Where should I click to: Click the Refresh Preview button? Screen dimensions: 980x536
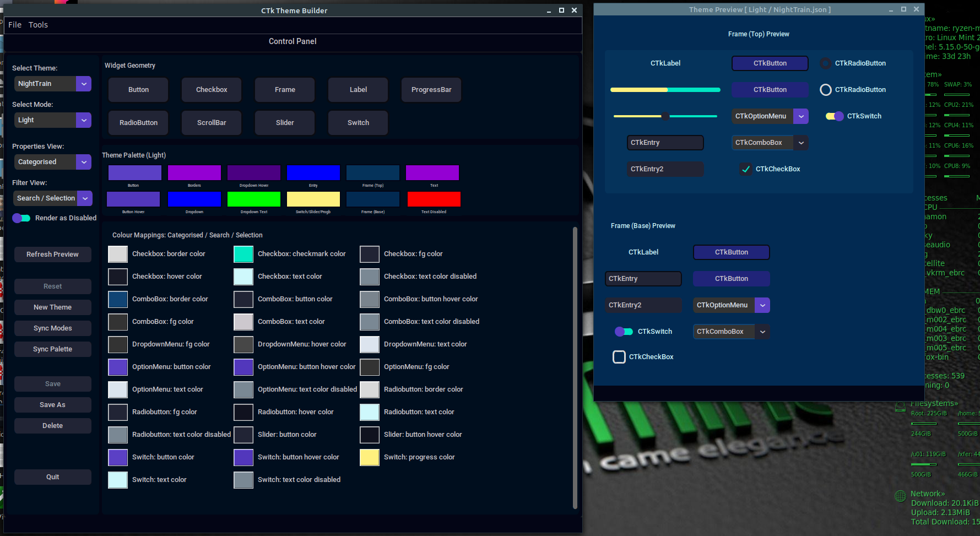tap(52, 254)
